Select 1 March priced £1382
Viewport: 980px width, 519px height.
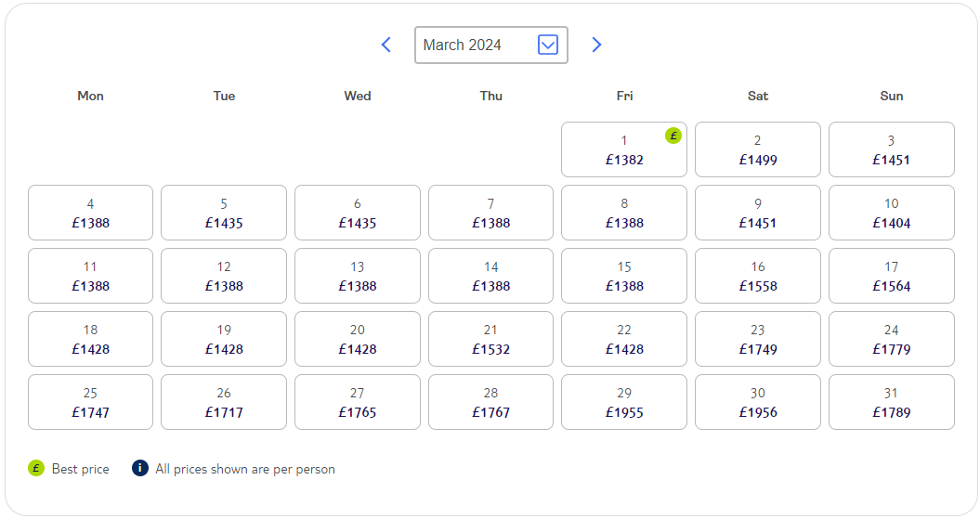point(623,149)
